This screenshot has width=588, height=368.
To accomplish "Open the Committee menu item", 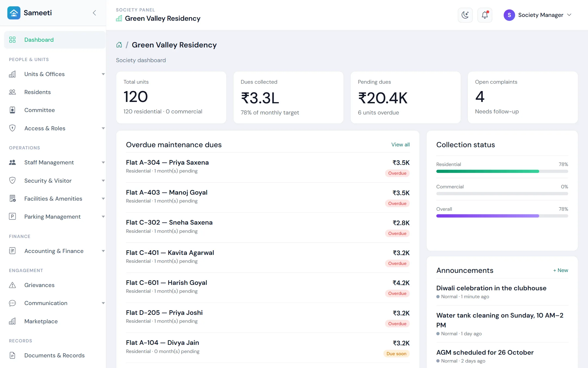I will [x=55, y=110].
